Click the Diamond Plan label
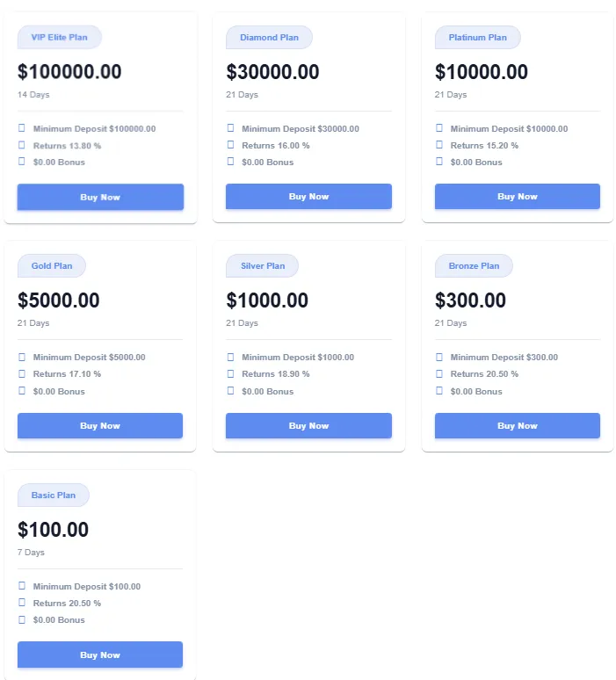 [x=269, y=38]
